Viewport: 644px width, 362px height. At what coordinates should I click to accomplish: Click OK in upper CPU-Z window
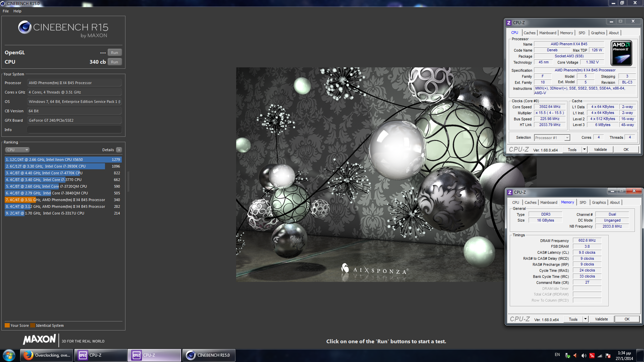coord(626,150)
